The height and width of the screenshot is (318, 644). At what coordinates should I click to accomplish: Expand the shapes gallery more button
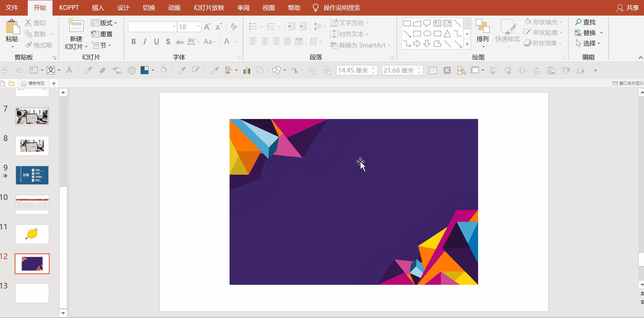tap(467, 44)
